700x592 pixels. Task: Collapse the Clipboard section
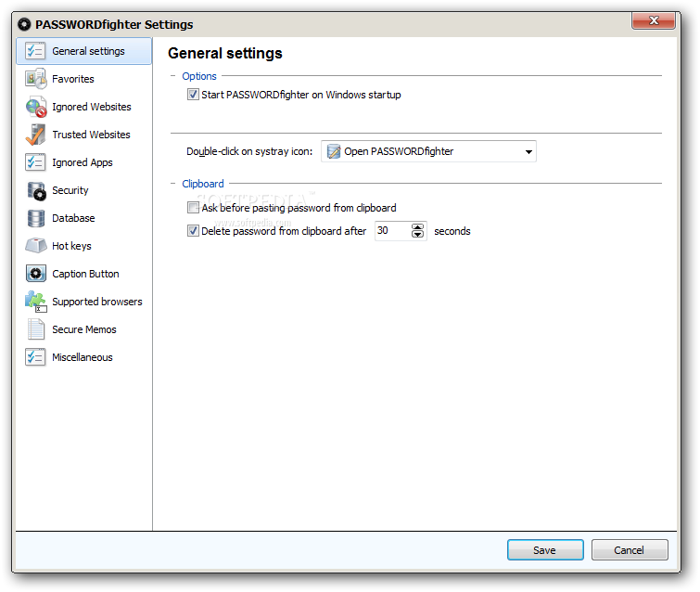click(x=173, y=184)
